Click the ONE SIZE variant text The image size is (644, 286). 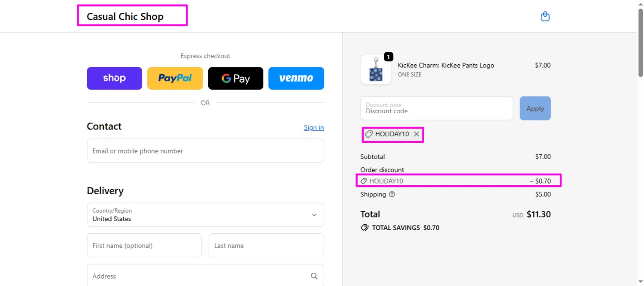(410, 75)
